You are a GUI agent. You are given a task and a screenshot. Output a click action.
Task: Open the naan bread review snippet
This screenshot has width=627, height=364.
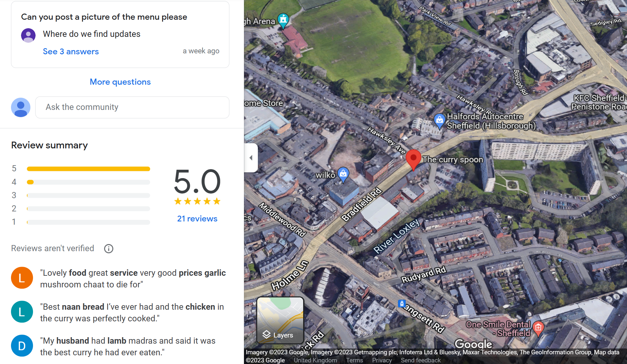[132, 313]
